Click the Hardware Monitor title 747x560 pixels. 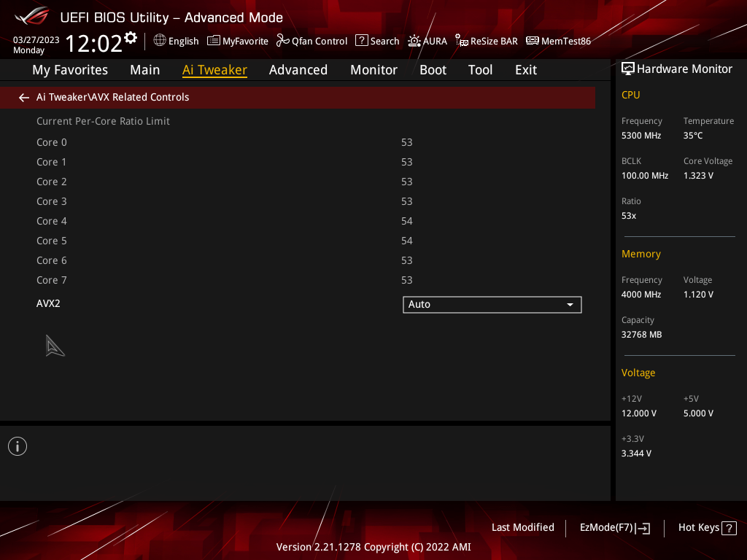684,69
